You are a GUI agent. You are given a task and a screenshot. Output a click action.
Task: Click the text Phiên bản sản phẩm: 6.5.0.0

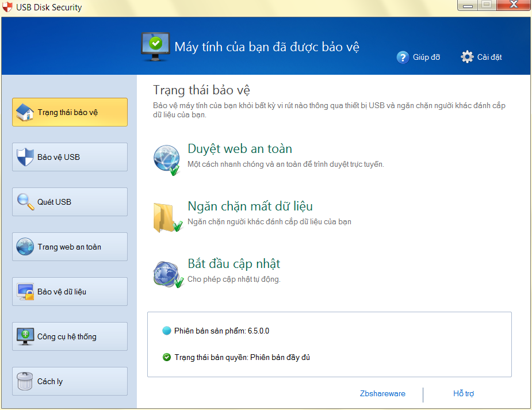221,331
